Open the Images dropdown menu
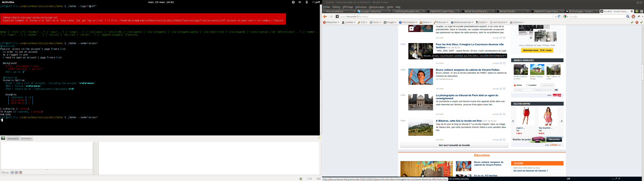This screenshot has width=644, height=181. [x=390, y=22]
